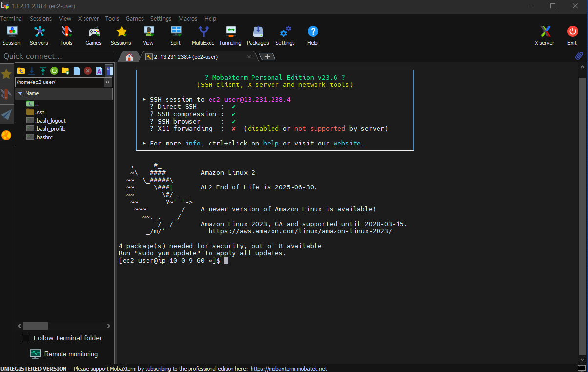Open the amazon-linux-2023 URL link
Viewport: 588px width, 372px height.
point(300,231)
